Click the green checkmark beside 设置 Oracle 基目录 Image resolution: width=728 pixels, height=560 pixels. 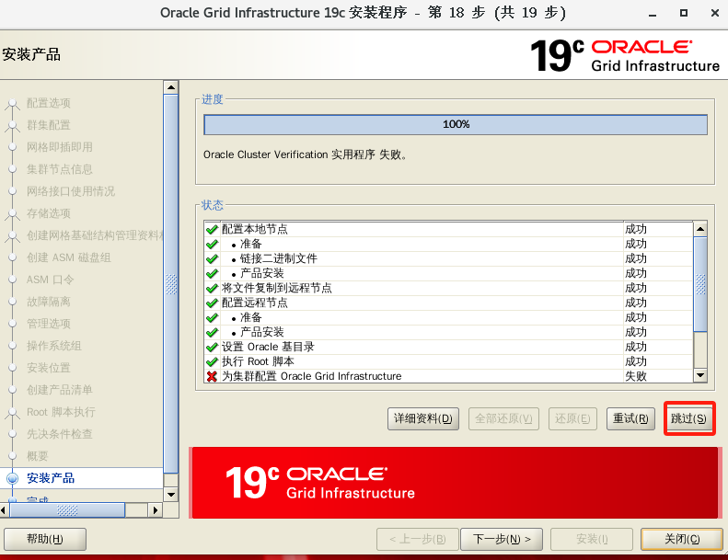[x=212, y=347]
